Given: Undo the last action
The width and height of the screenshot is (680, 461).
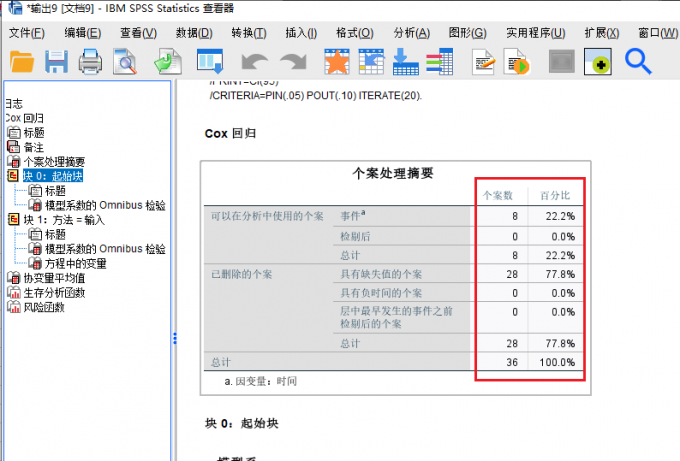Looking at the screenshot, I should click(255, 62).
